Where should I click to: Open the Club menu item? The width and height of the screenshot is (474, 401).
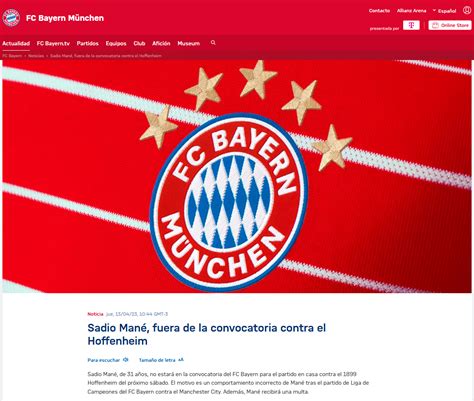139,43
